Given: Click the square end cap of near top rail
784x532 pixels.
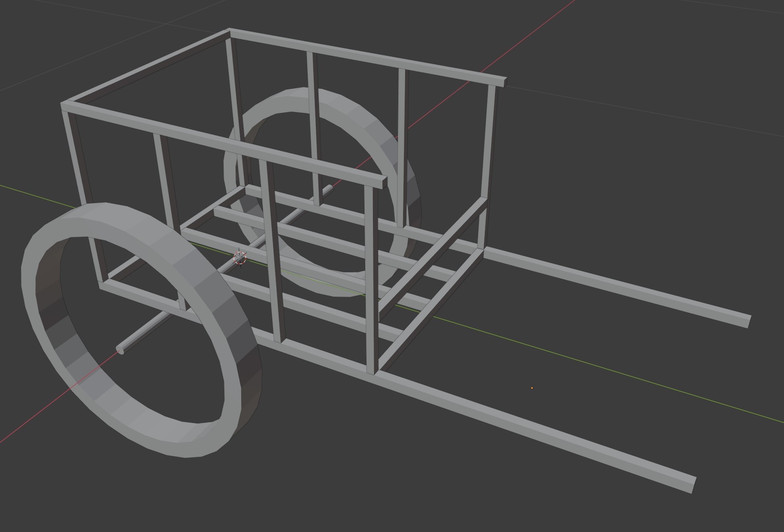Looking at the screenshot, I should (x=385, y=182).
